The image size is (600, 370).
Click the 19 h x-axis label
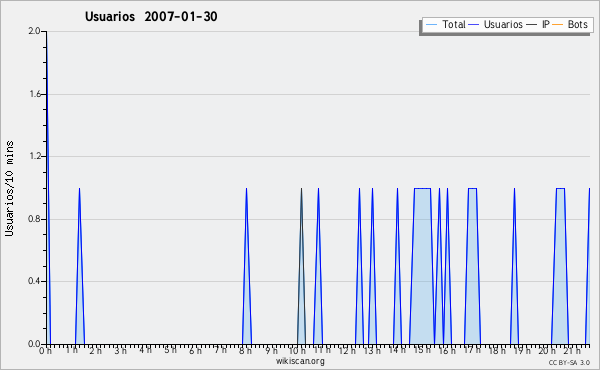(522, 350)
